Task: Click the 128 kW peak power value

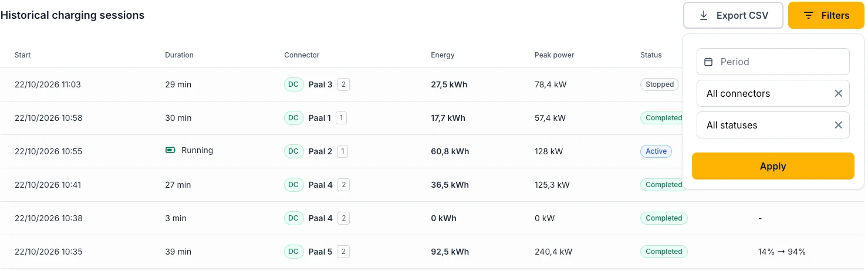Action: 549,151
